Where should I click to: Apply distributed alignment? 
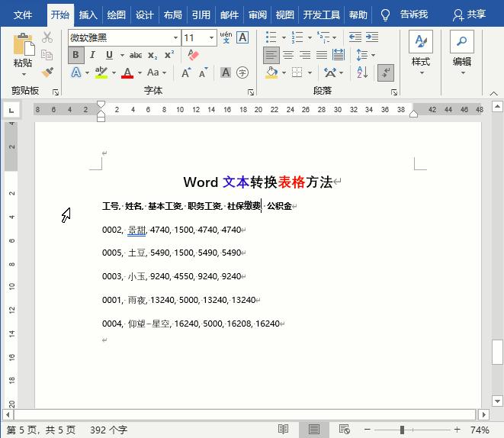point(339,55)
